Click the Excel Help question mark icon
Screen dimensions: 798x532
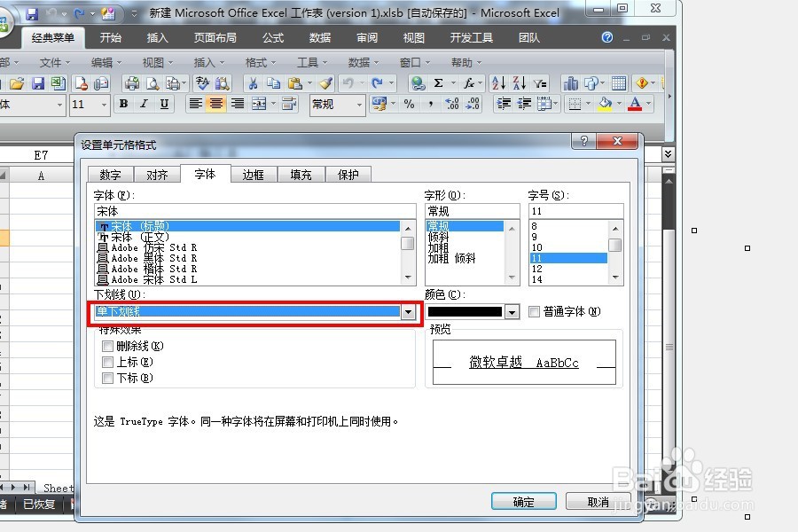point(607,37)
